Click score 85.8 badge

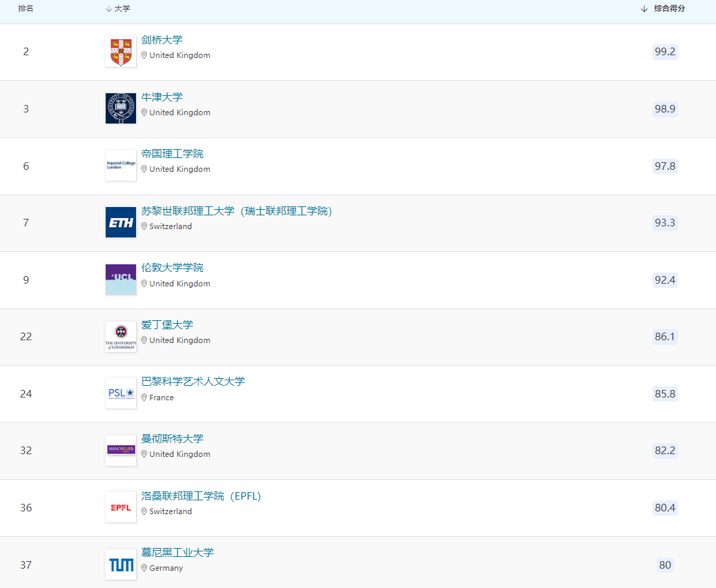pyautogui.click(x=665, y=393)
